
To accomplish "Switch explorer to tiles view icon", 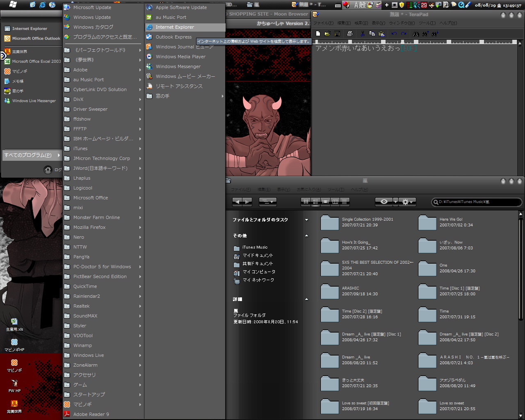I will coord(315,202).
